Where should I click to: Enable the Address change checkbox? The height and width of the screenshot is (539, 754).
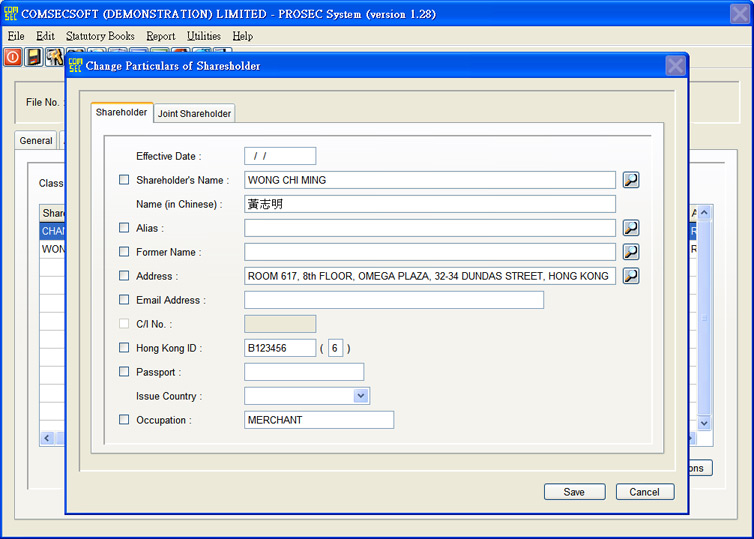point(124,276)
